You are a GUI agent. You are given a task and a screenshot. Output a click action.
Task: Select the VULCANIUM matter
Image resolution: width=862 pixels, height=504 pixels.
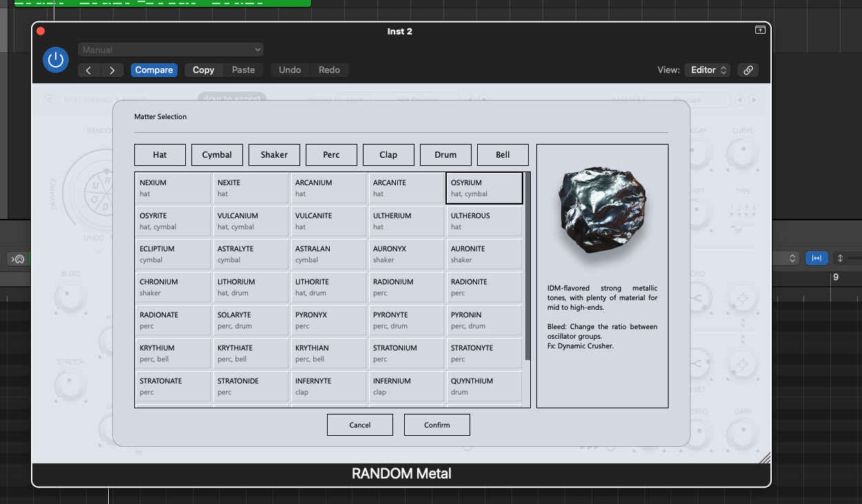click(x=250, y=221)
